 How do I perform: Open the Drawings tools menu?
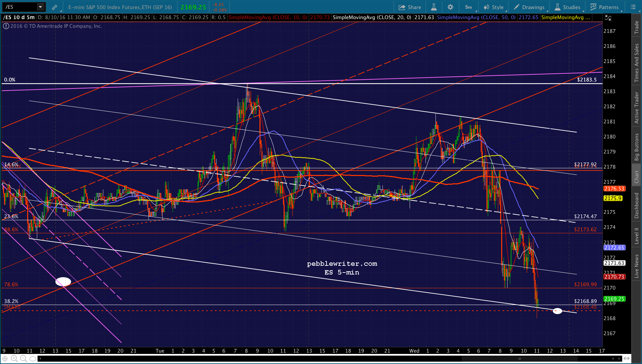529,7
